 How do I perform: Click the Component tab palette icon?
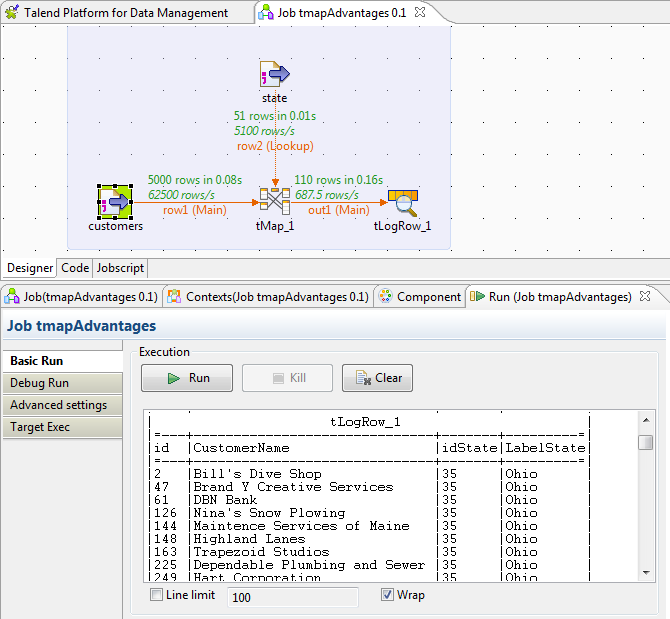(x=385, y=296)
